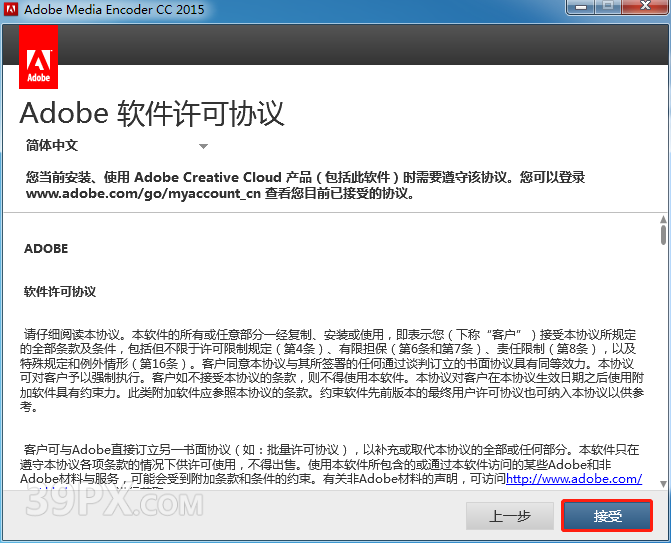Click the license text scrollbar thumb
The width and height of the screenshot is (671, 543).
pos(663,234)
